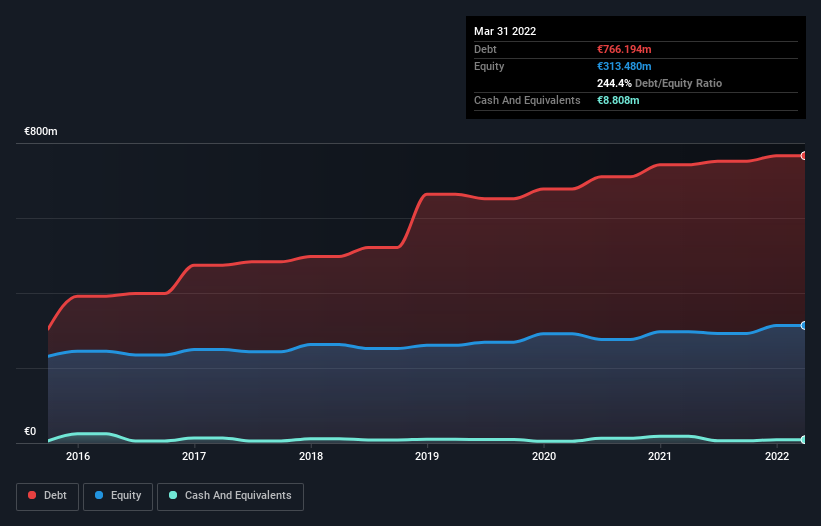Click the red Debt legend dot
This screenshot has height=526, width=821.
(32, 495)
